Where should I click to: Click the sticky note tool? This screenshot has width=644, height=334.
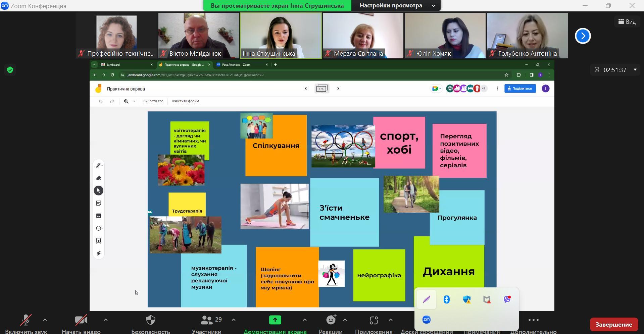pyautogui.click(x=98, y=203)
